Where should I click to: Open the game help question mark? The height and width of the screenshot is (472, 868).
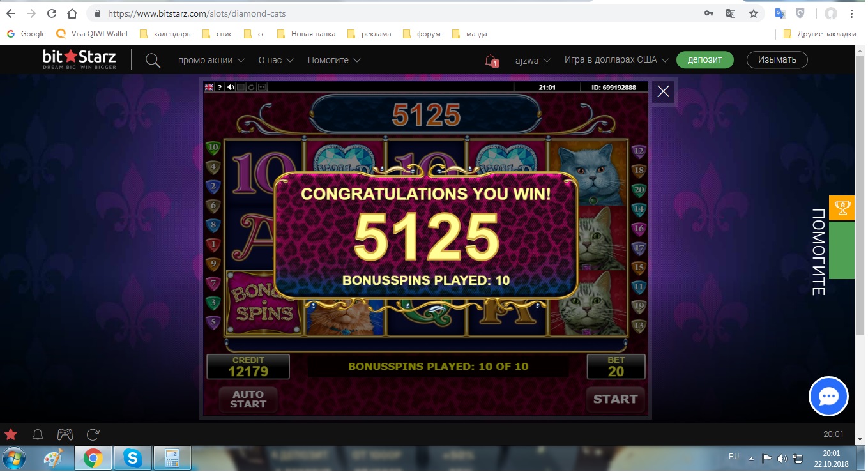pyautogui.click(x=220, y=88)
